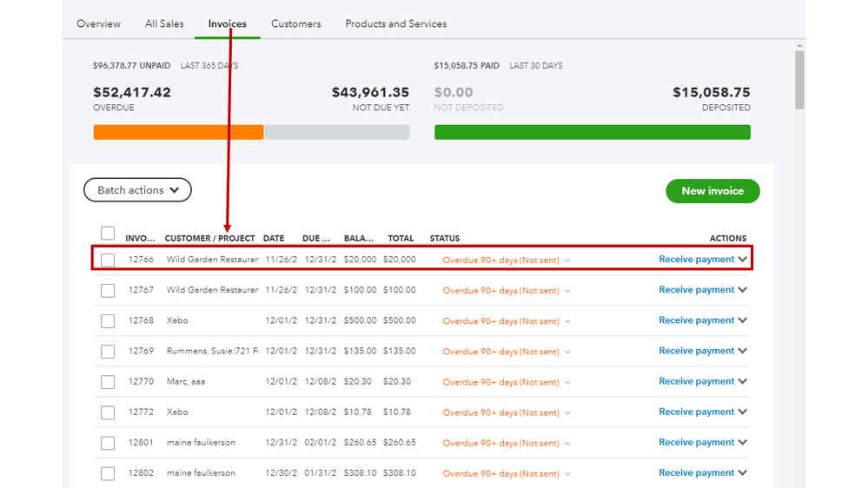Expand actions arrow for invoice 12766
868x488 pixels.
point(742,259)
